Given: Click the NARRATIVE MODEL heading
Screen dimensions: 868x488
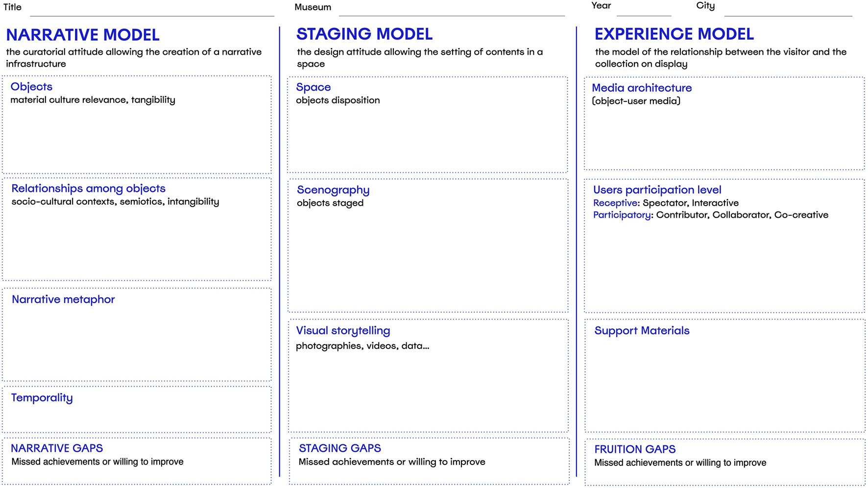Looking at the screenshot, I should click(83, 35).
